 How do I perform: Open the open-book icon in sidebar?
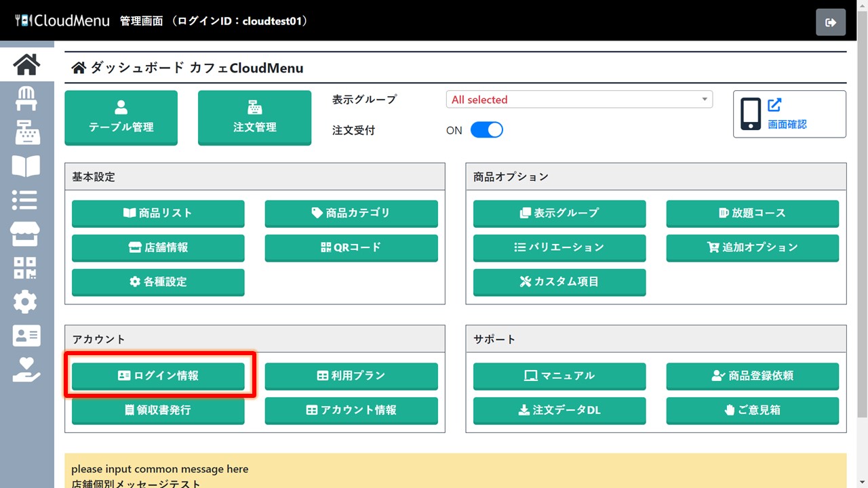[x=26, y=166]
